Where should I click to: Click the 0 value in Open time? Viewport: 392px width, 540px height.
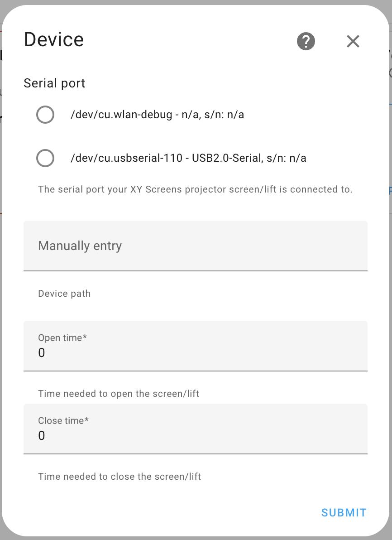(x=42, y=353)
